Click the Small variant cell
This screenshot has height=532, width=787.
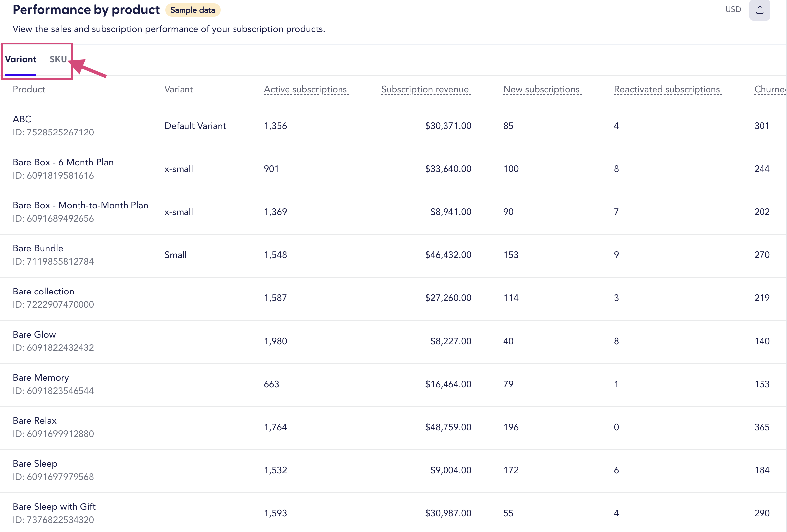pyautogui.click(x=176, y=255)
